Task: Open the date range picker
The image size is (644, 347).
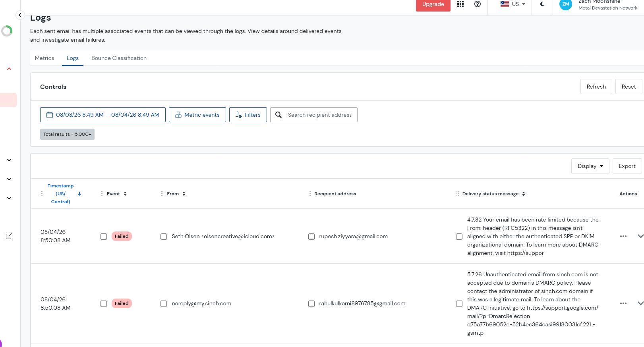Action: coord(103,115)
